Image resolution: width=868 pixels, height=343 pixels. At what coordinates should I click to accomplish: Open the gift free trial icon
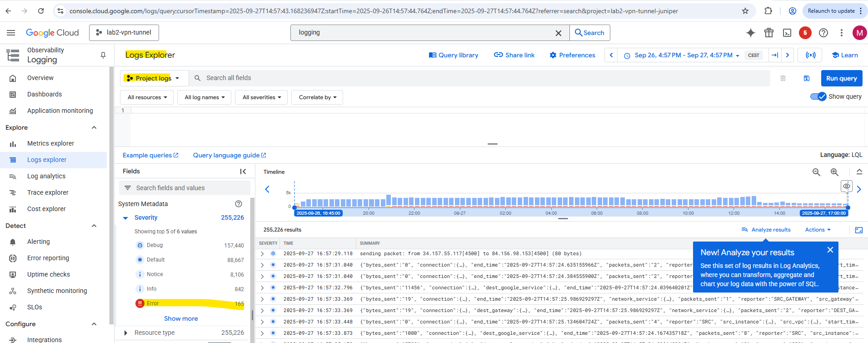click(769, 33)
